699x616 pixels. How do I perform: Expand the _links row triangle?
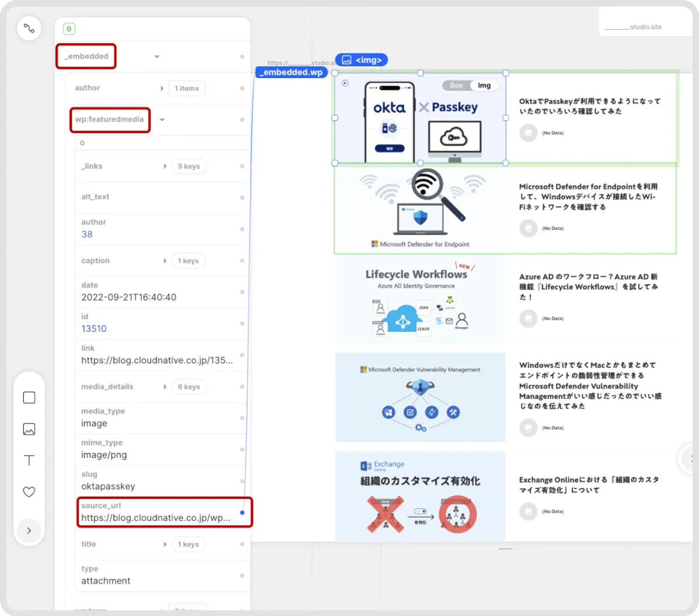[x=165, y=167]
